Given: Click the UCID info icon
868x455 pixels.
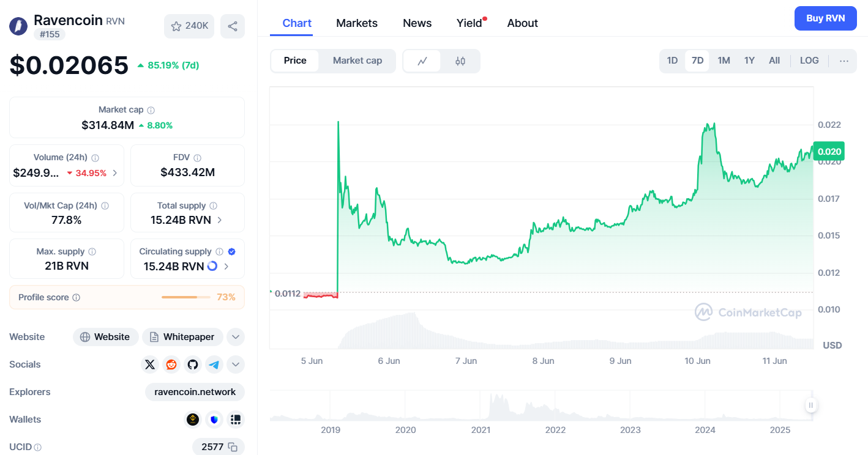Looking at the screenshot, I should [38, 448].
